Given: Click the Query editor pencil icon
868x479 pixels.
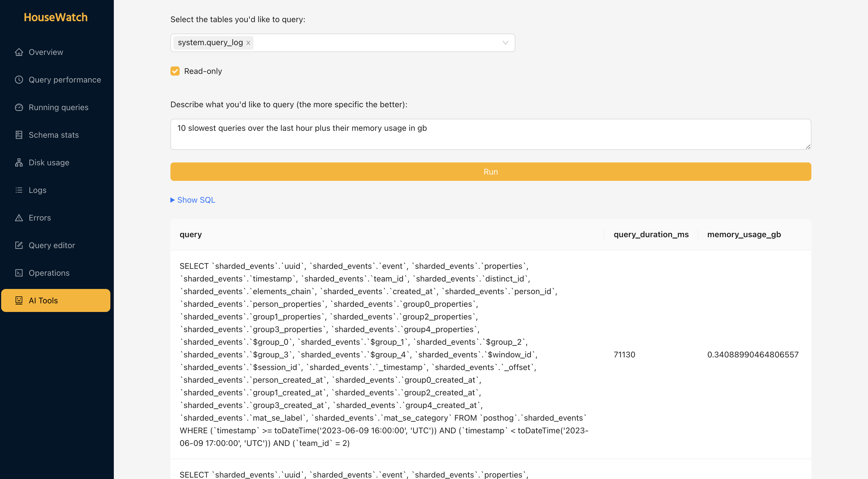Looking at the screenshot, I should tap(19, 246).
